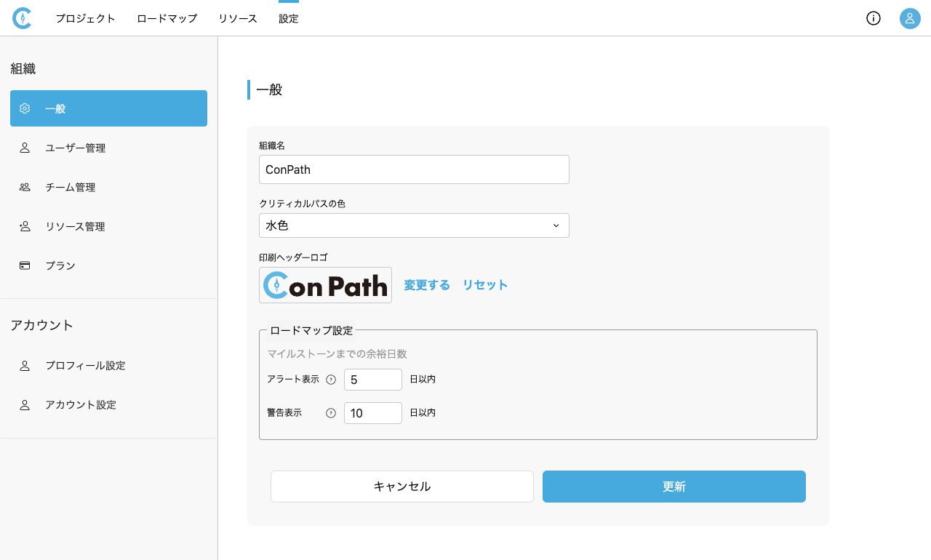Screen dimensions: 931x560
Task: Open the info icon in header
Action: click(874, 19)
